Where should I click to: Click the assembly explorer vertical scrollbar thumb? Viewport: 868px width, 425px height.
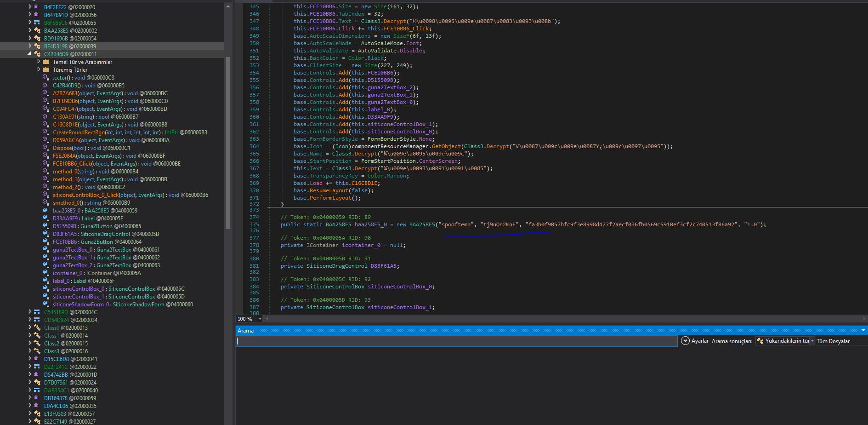[x=228, y=143]
